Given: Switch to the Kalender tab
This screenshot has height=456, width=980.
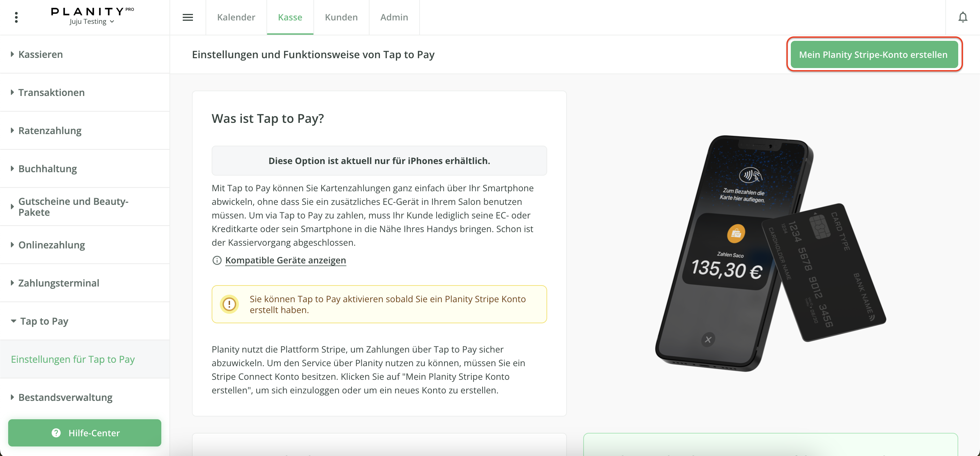Looking at the screenshot, I should pyautogui.click(x=236, y=17).
